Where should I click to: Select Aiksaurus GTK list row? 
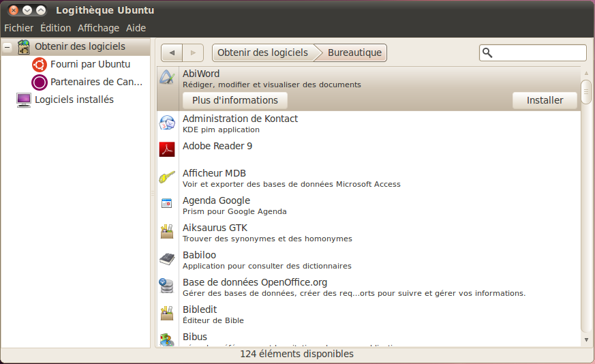pos(369,233)
